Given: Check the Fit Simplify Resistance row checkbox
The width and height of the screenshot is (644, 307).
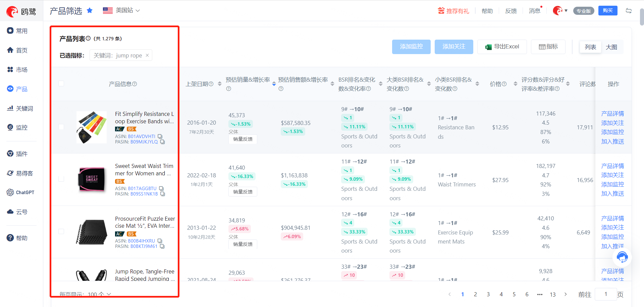Looking at the screenshot, I should pyautogui.click(x=61, y=127).
